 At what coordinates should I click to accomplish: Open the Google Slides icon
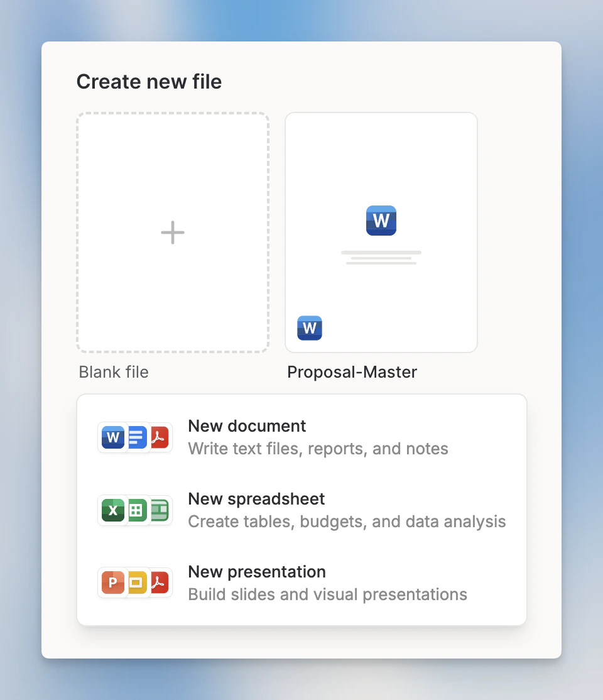coord(134,582)
